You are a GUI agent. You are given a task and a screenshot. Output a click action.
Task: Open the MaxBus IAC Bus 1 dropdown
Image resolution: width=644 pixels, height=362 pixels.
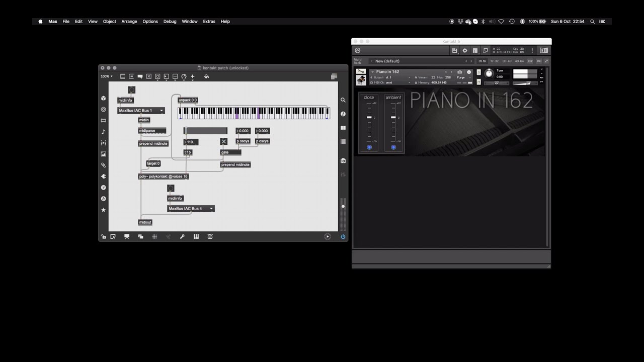141,111
